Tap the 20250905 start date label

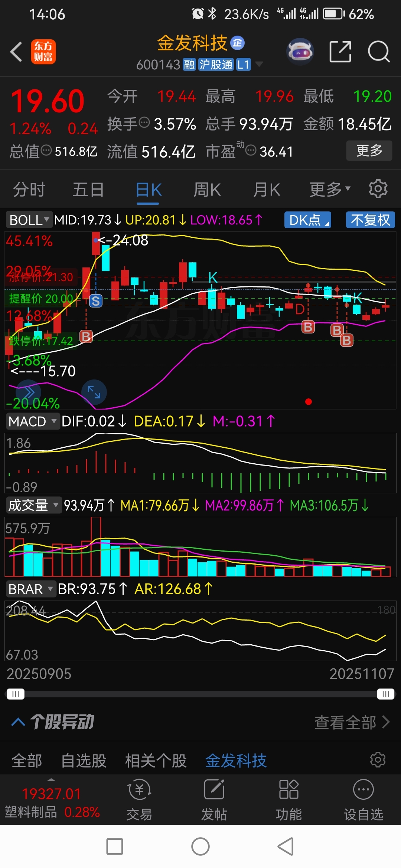tap(39, 674)
